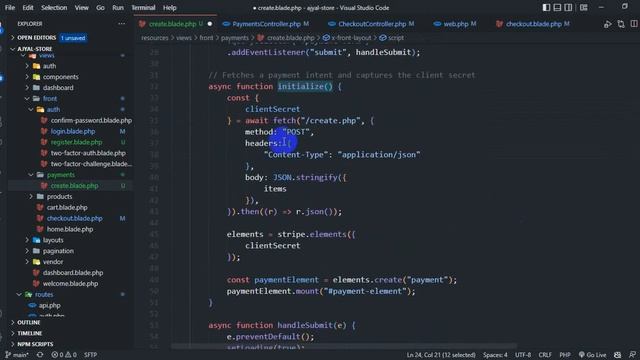Open cart.blade.php file

[67, 207]
